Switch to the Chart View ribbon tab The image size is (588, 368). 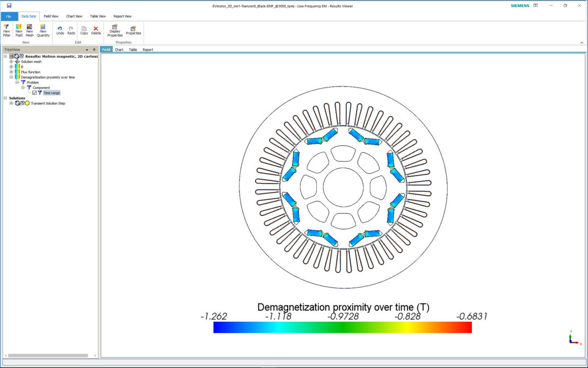[74, 16]
